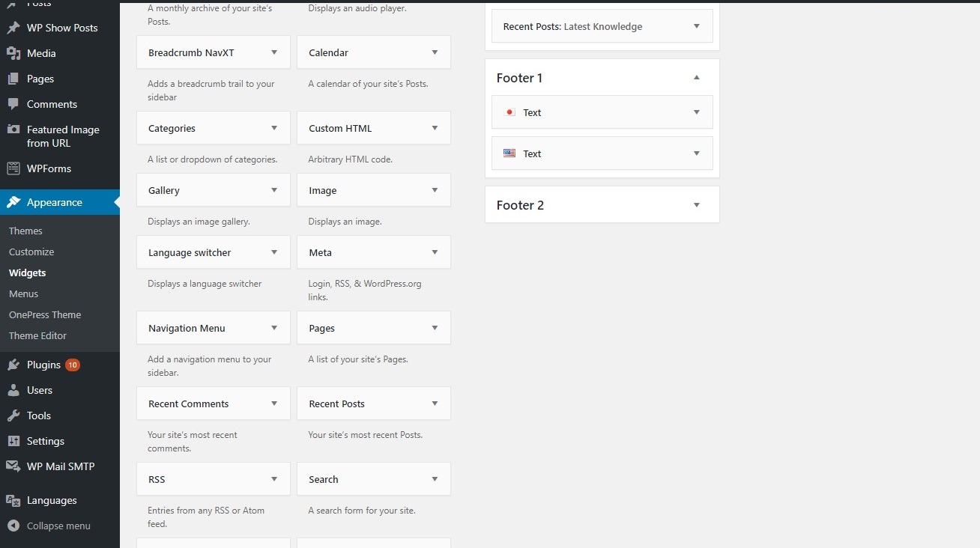This screenshot has height=548, width=980.
Task: Click the Recent Posts: Latest Knowledge title
Action: coord(572,26)
